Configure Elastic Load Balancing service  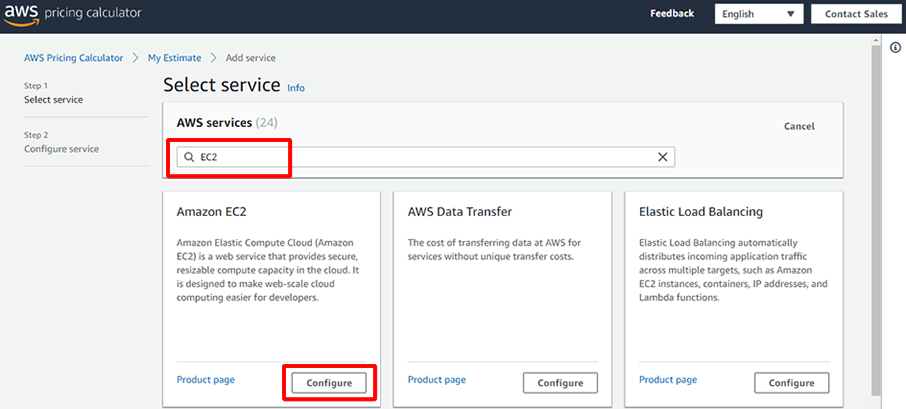click(x=792, y=383)
